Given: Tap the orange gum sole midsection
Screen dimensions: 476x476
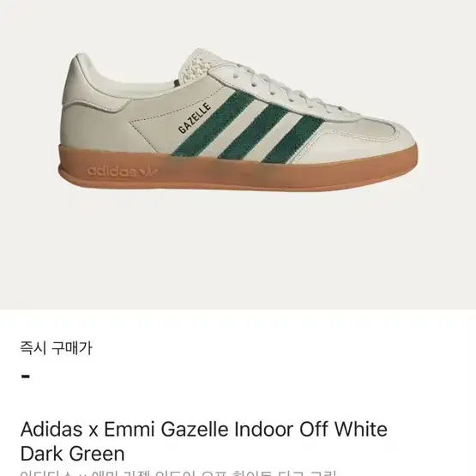Looking at the screenshot, I should click(238, 173).
